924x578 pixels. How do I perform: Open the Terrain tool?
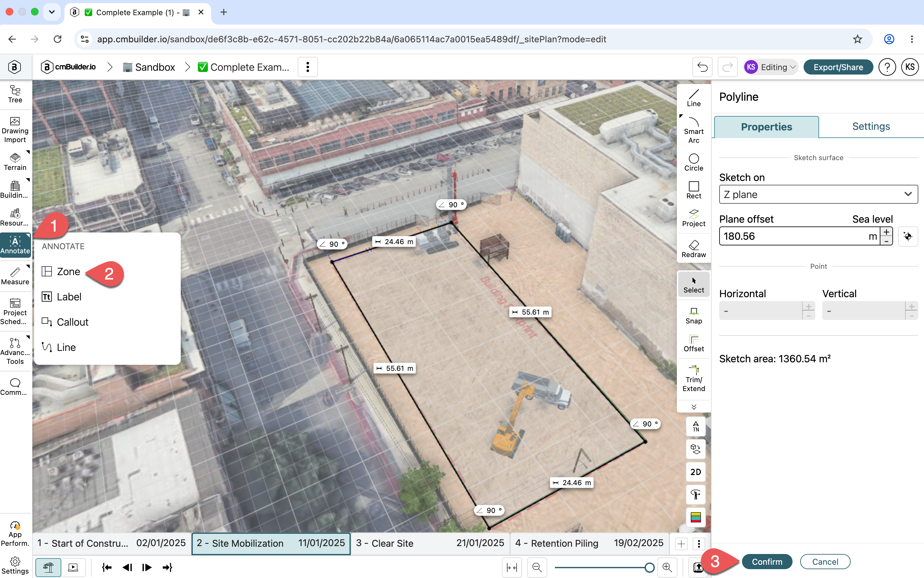tap(15, 162)
